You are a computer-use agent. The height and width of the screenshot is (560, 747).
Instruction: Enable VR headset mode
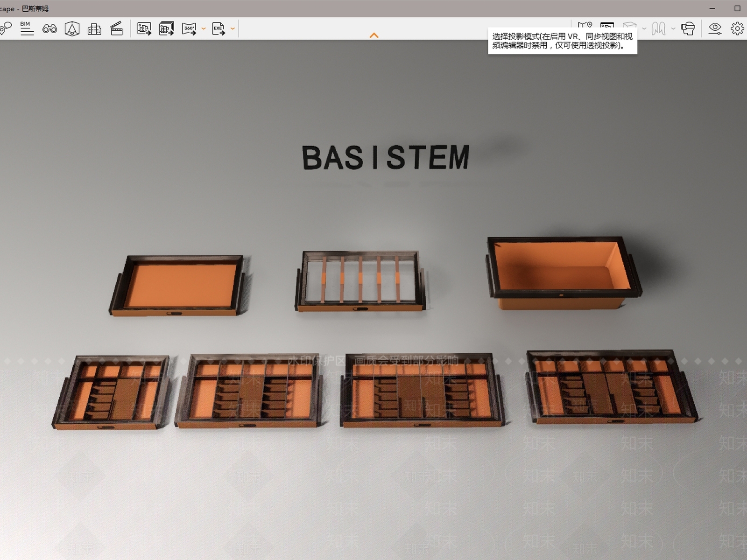pos(688,29)
